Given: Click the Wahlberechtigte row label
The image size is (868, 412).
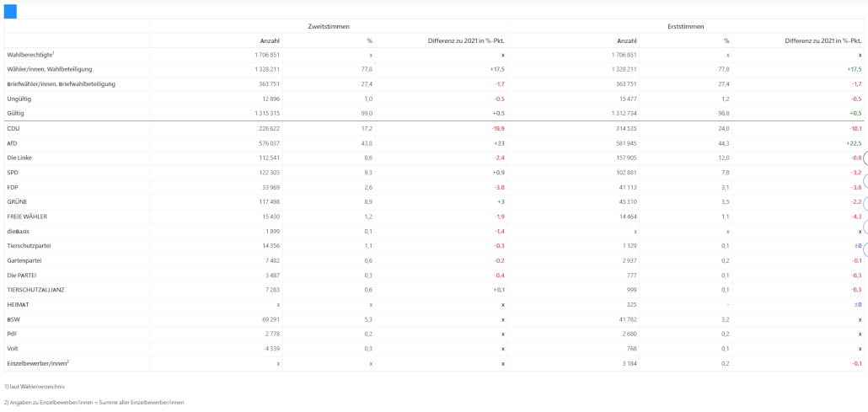Looking at the screenshot, I should click(x=29, y=55).
